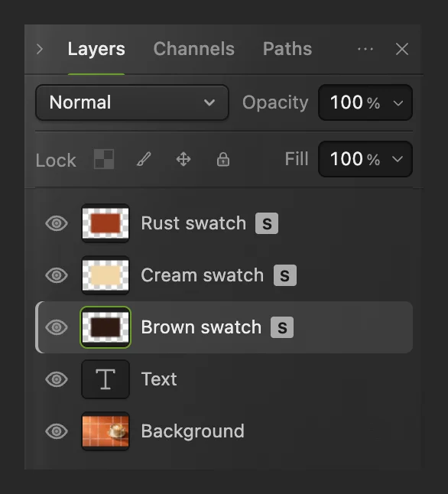Click the Background layer photo thumbnail

106,431
